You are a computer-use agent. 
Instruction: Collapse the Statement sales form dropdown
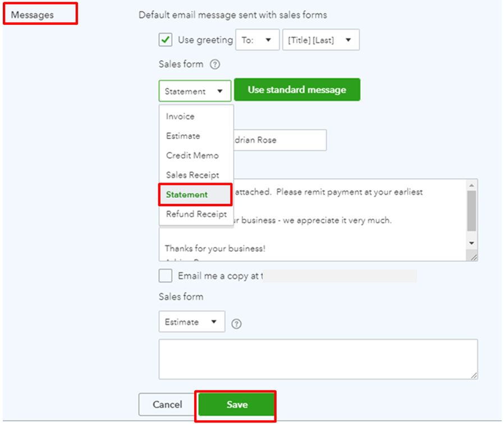(x=195, y=91)
